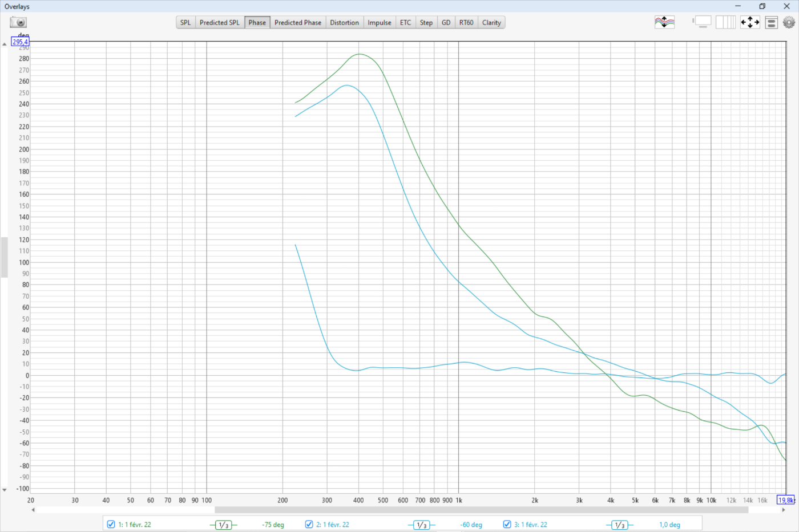This screenshot has height=532, width=799.
Task: Open graph settings gear icon
Action: point(789,22)
